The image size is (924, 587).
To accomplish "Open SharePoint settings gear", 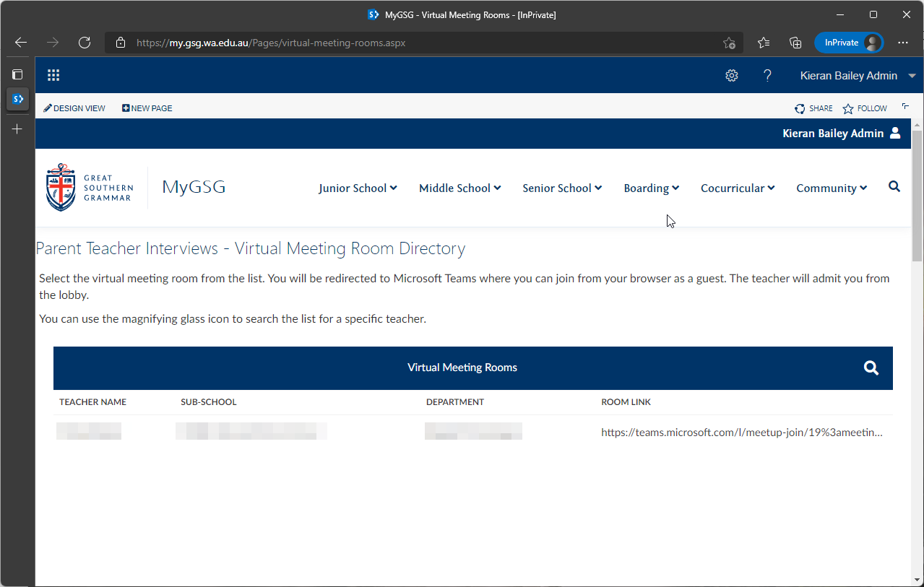I will [732, 76].
